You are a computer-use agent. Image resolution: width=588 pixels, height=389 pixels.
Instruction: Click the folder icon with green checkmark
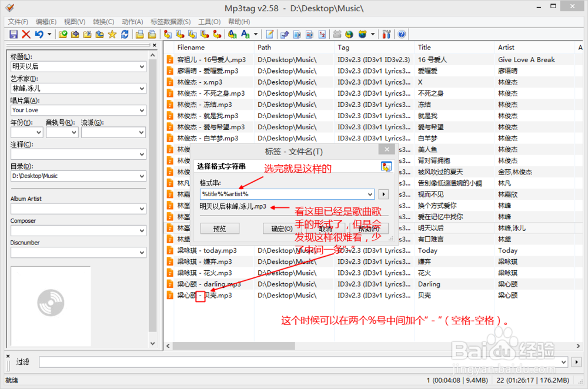point(63,35)
